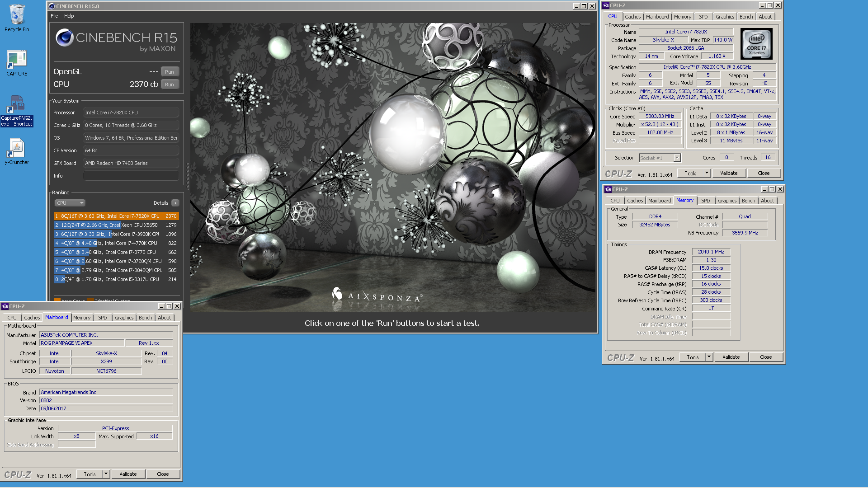
Task: Open the Socket #1 selection dropdown
Action: pyautogui.click(x=660, y=158)
